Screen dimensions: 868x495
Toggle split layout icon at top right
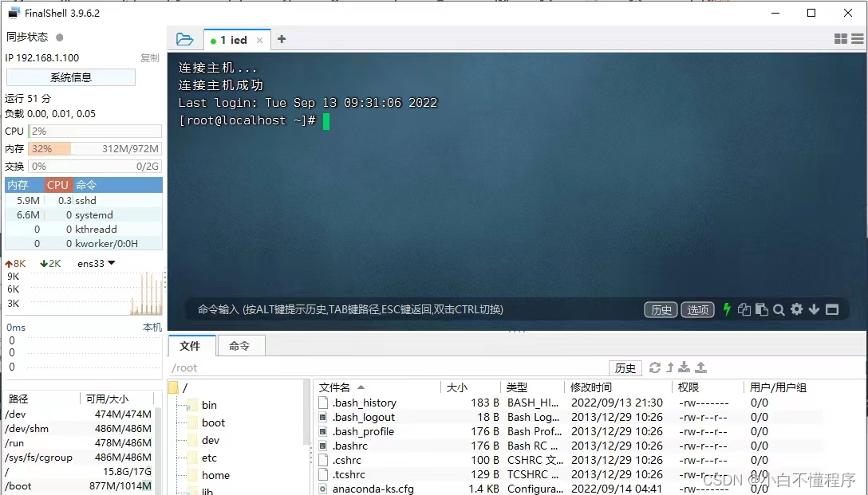pos(839,38)
